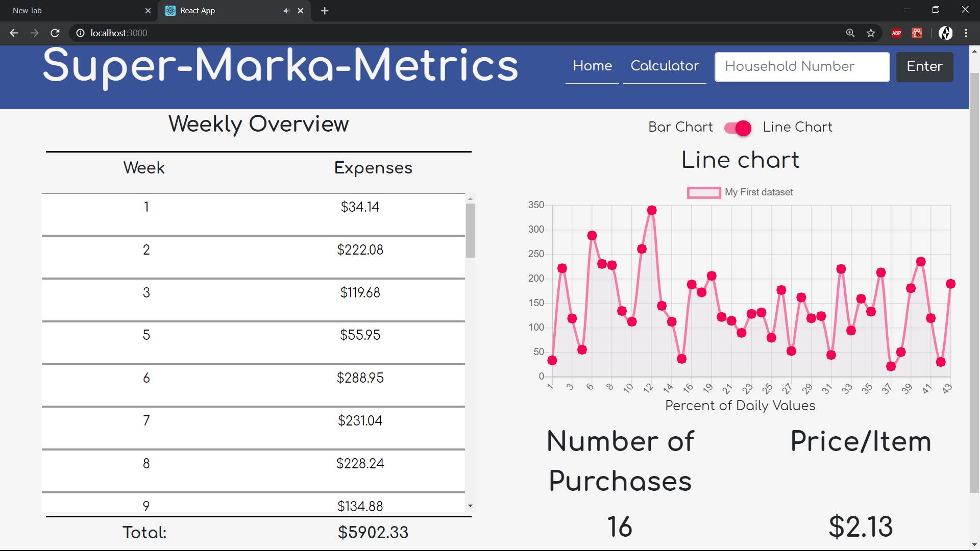Click table scroll down arrow
The image size is (980, 551).
coord(470,506)
